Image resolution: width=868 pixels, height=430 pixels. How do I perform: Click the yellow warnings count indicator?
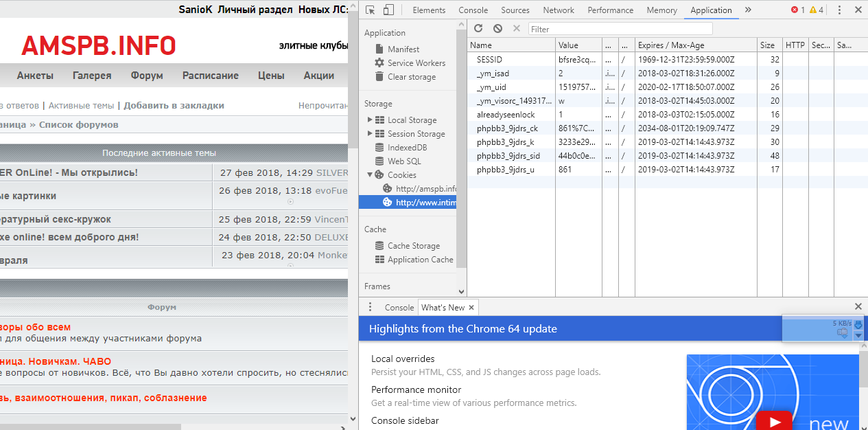817,10
